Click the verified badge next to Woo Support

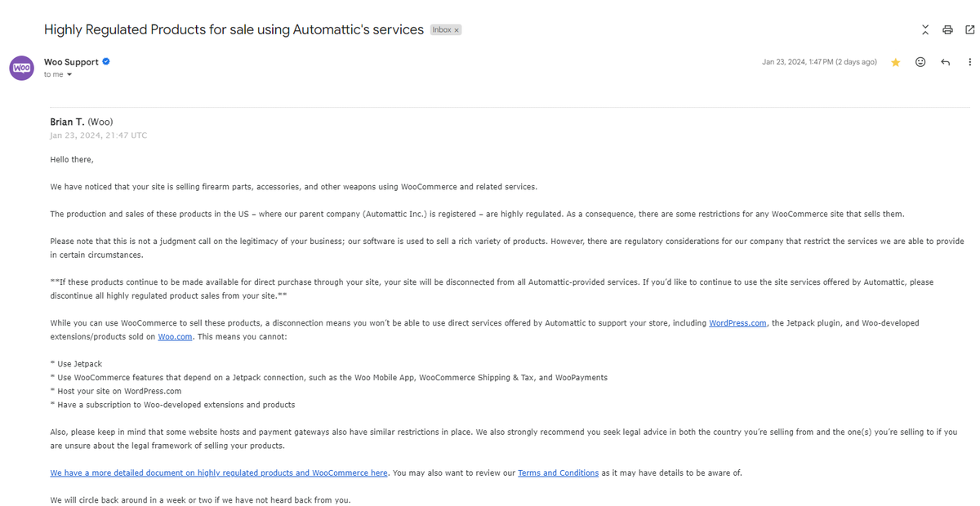(x=106, y=62)
